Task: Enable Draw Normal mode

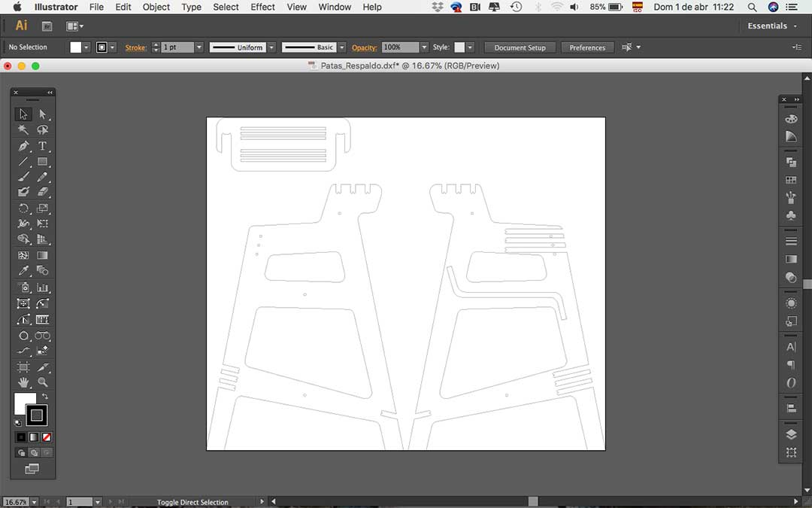Action: coord(21,452)
